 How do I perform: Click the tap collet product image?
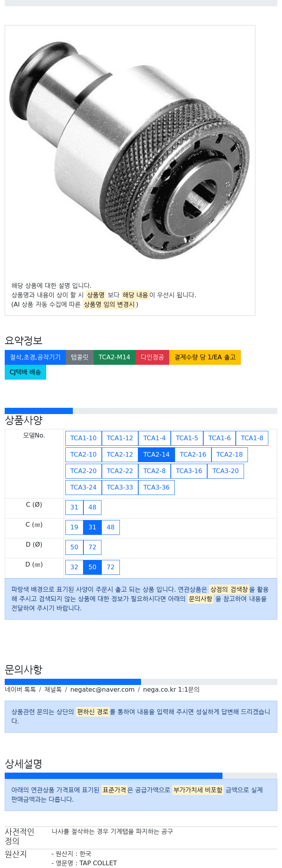(x=130, y=151)
